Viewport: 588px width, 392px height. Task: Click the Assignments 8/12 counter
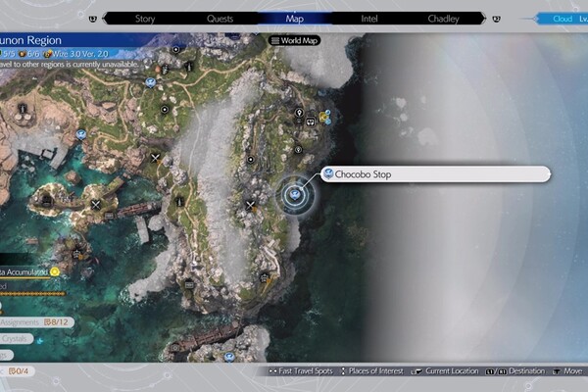(37, 322)
